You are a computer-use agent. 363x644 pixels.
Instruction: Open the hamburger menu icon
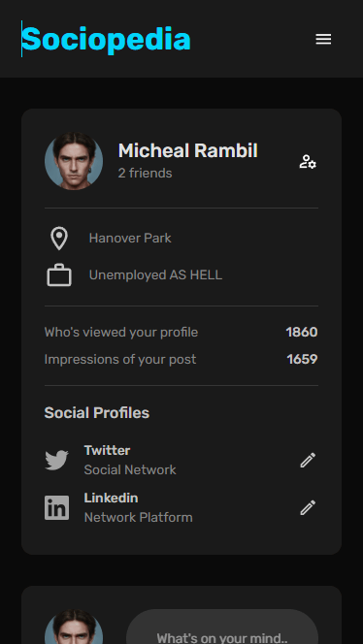tap(323, 39)
